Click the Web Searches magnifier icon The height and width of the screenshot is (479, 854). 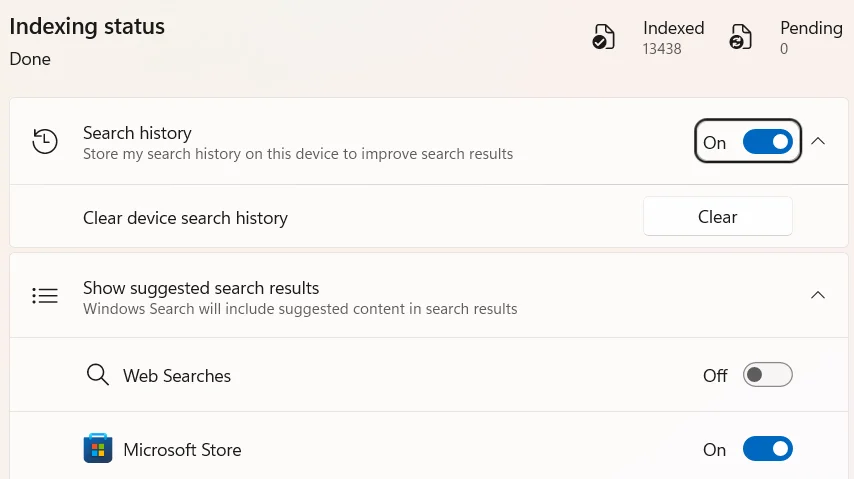click(x=97, y=375)
